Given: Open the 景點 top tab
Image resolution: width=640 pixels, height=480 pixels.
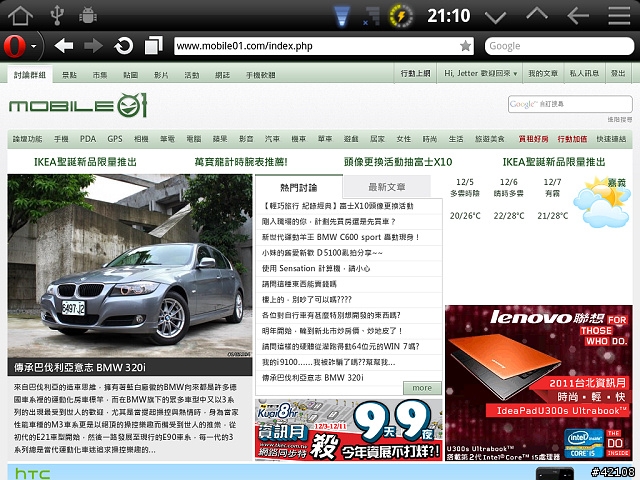Looking at the screenshot, I should 69,75.
